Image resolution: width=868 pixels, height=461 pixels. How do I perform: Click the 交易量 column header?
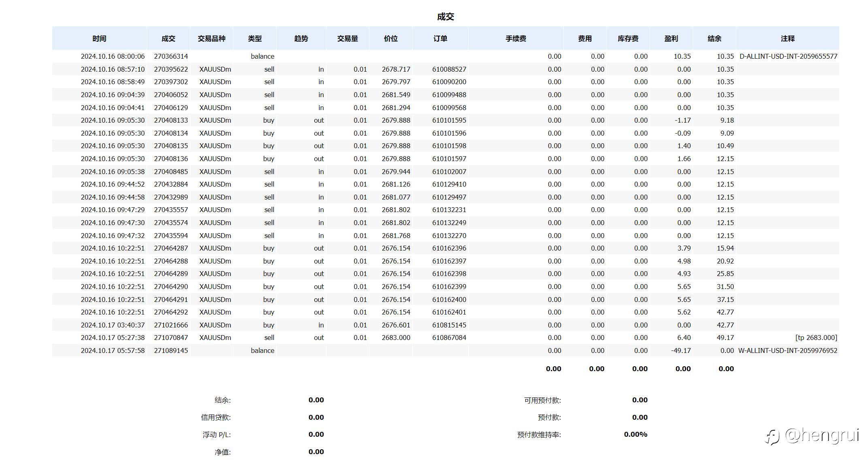click(x=348, y=38)
